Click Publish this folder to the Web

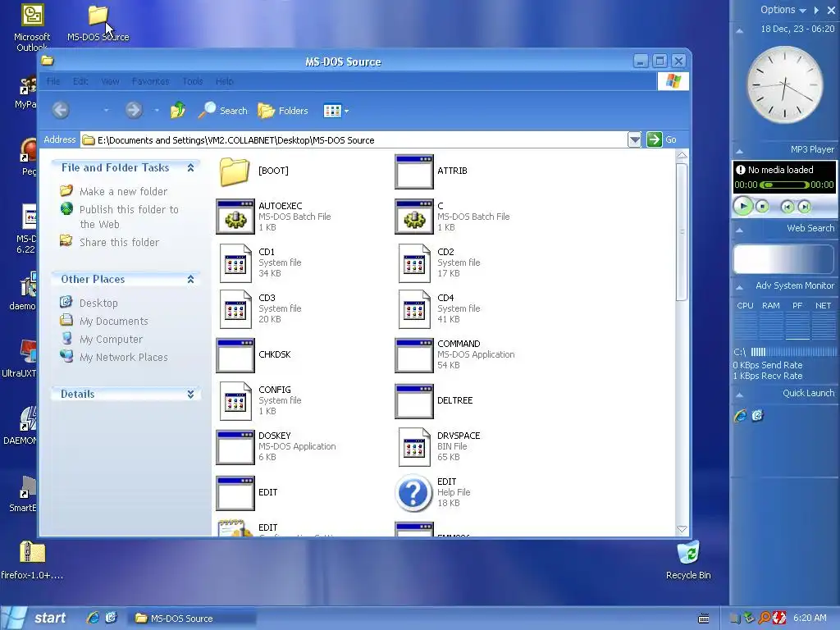click(x=129, y=217)
